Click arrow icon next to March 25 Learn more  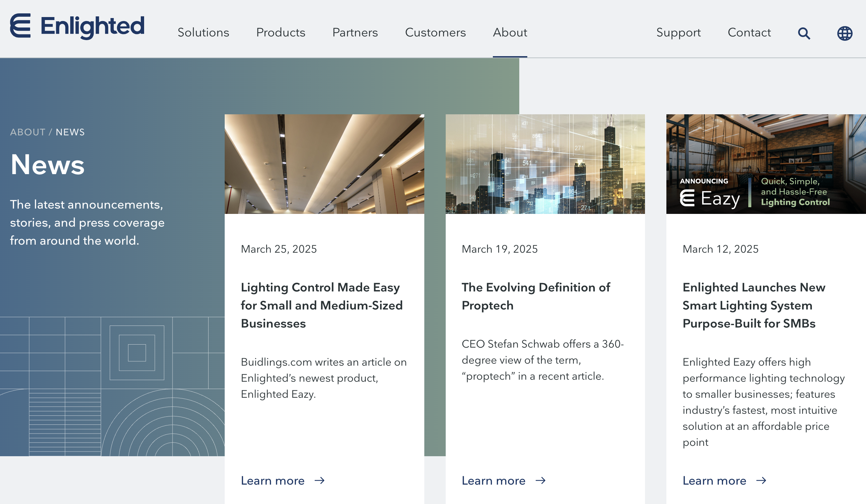coord(320,480)
